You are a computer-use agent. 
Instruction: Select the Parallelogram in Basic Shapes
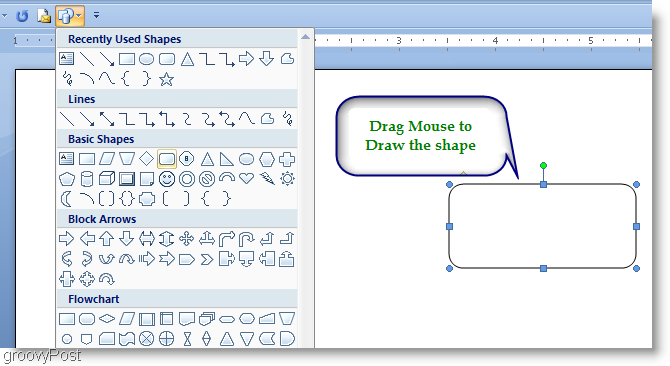pyautogui.click(x=107, y=159)
